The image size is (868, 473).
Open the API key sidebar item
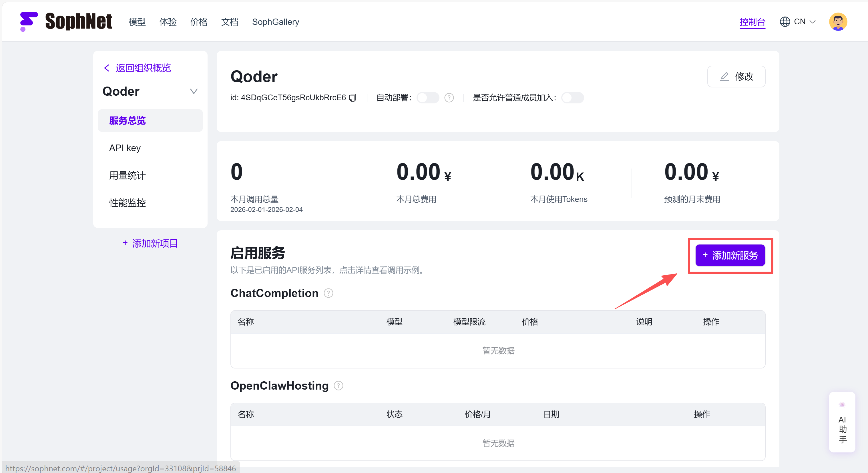click(125, 148)
